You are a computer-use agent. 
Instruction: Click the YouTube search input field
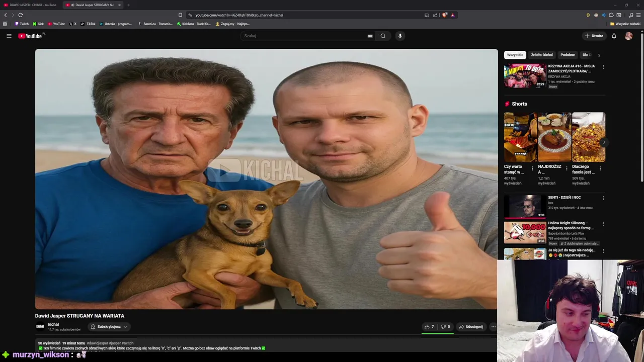pos(304,36)
